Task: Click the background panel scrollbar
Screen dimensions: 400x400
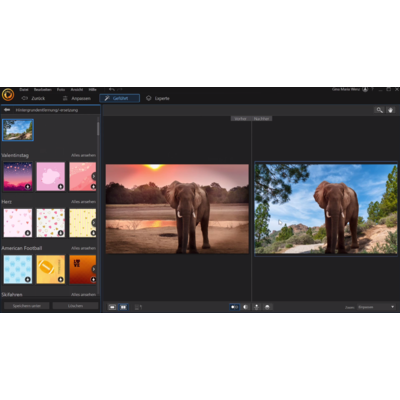Action: pyautogui.click(x=98, y=128)
